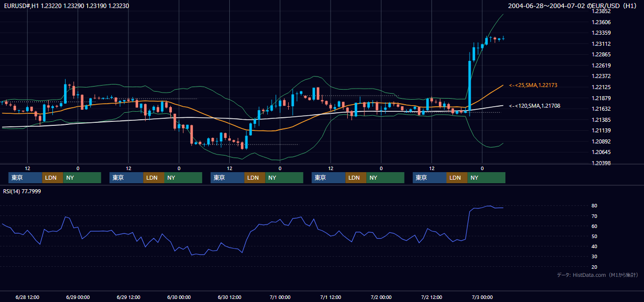
Task: Select the RSI(14) 77.7999 indicator label
Action: click(22, 191)
